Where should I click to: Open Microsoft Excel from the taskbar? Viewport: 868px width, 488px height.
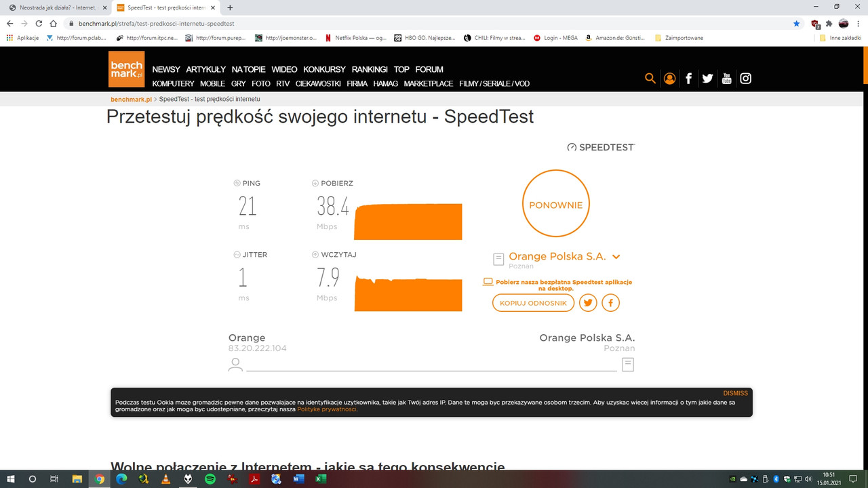pyautogui.click(x=320, y=479)
